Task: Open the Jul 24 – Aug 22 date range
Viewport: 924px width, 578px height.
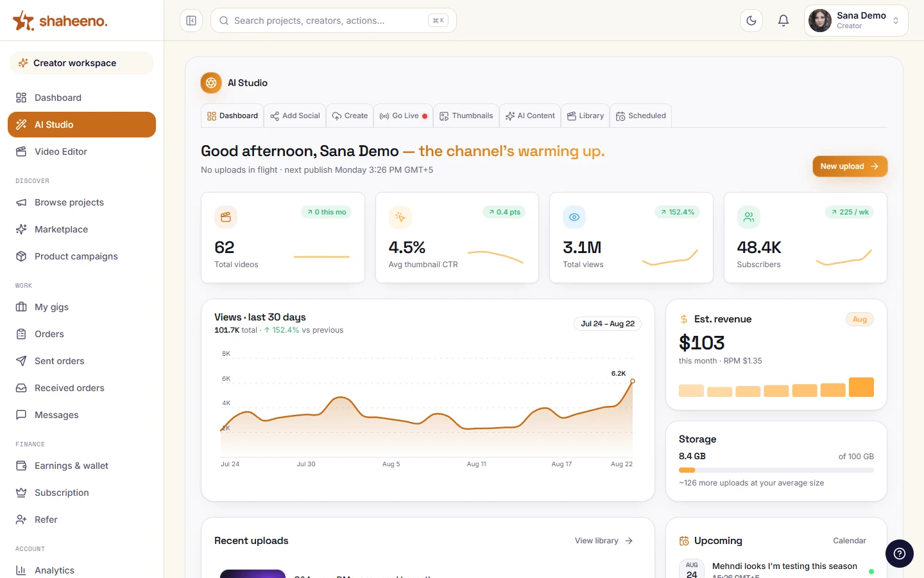Action: point(608,324)
